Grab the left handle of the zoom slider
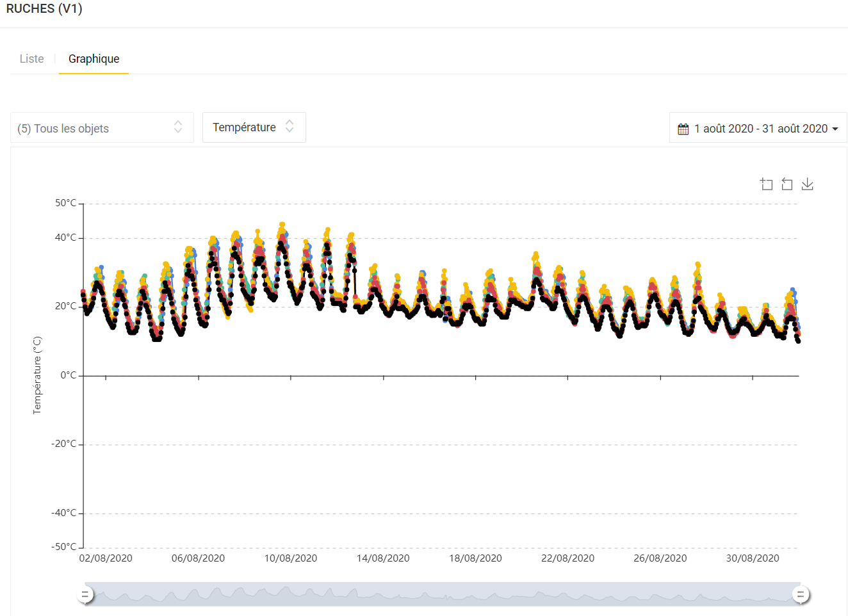 pos(85,594)
